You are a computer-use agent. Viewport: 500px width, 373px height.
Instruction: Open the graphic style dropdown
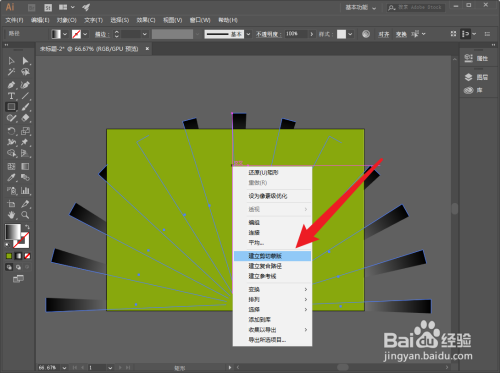(350, 34)
